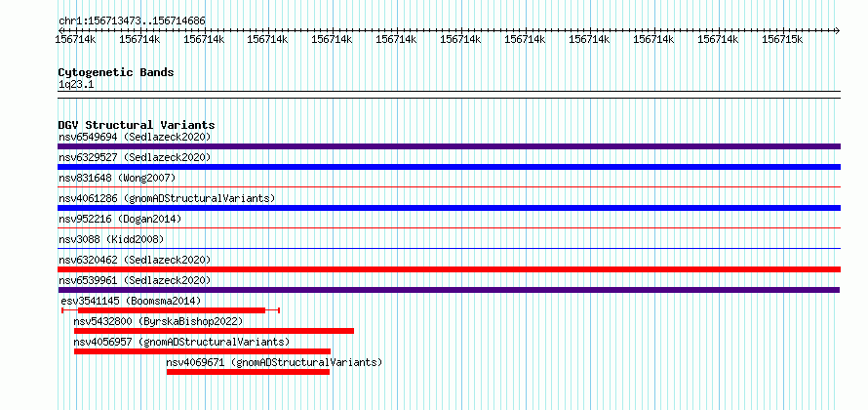Image resolution: width=868 pixels, height=410 pixels.
Task: Select the purple feature bar under nsv6549694
Action: [449, 146]
